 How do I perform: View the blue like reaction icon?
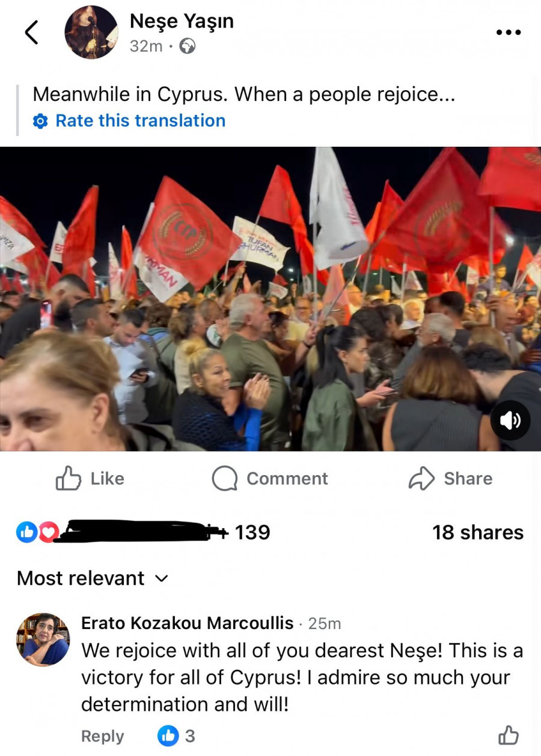click(27, 532)
